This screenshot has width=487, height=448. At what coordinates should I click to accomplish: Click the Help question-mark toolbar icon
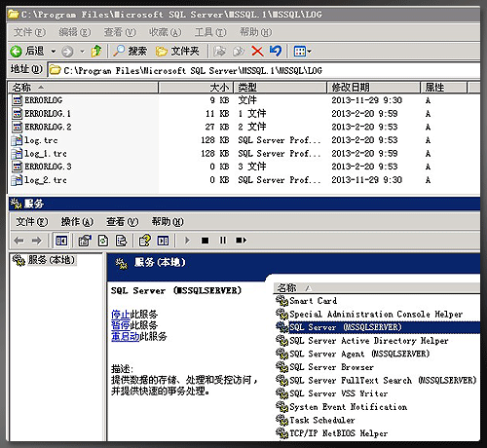145,241
